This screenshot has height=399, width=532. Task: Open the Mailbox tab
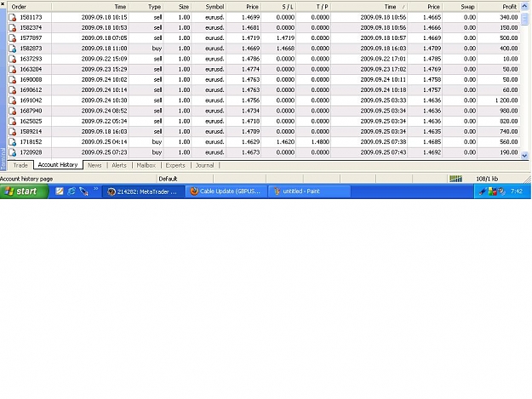pyautogui.click(x=146, y=165)
